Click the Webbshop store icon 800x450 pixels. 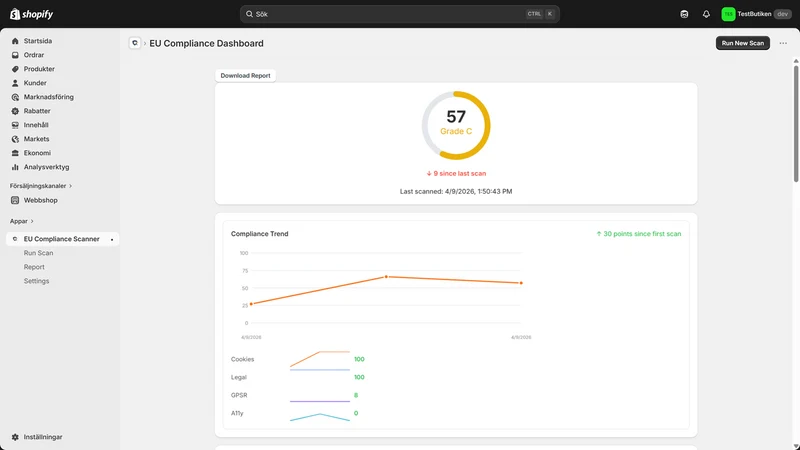[x=15, y=201]
